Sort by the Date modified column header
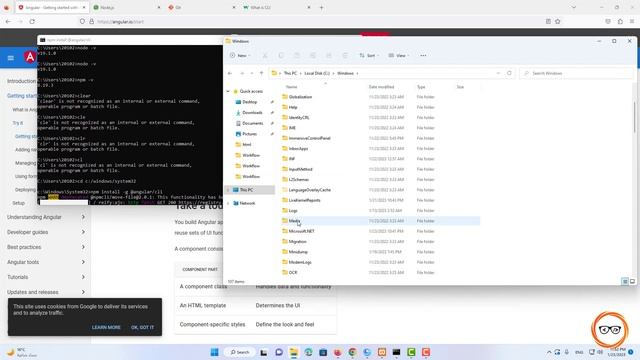 [381, 87]
